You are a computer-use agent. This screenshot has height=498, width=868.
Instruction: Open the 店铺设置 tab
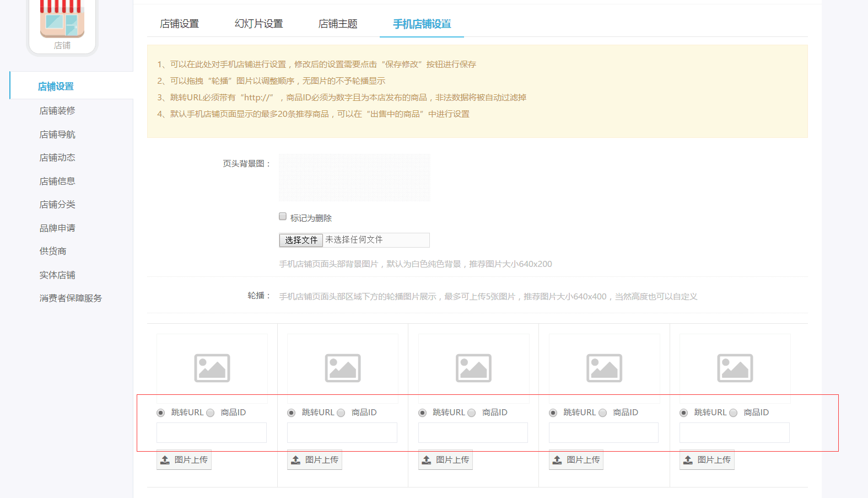[x=179, y=24]
